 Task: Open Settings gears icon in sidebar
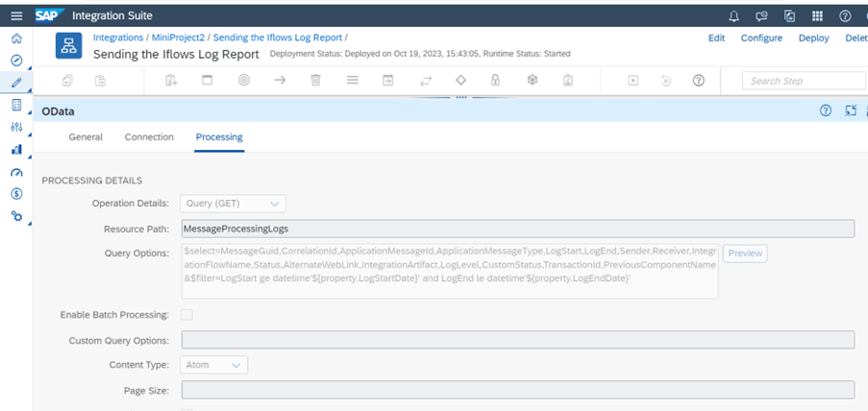[x=16, y=216]
